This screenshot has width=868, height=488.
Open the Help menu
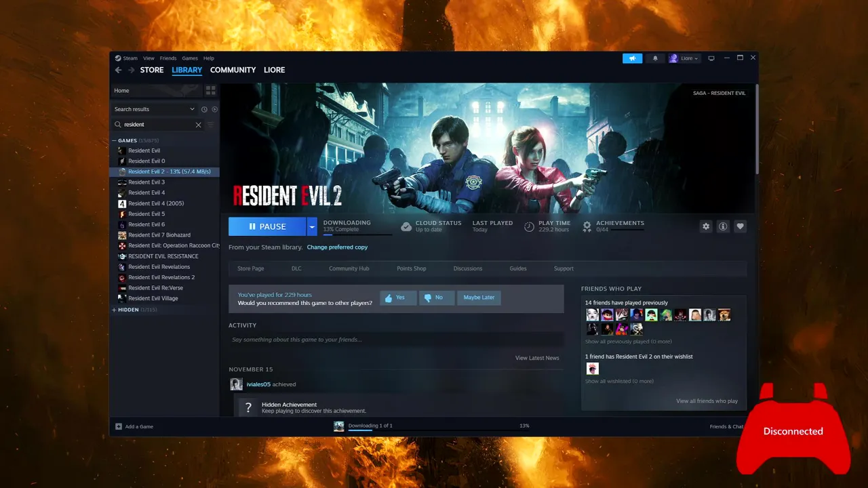(209, 58)
